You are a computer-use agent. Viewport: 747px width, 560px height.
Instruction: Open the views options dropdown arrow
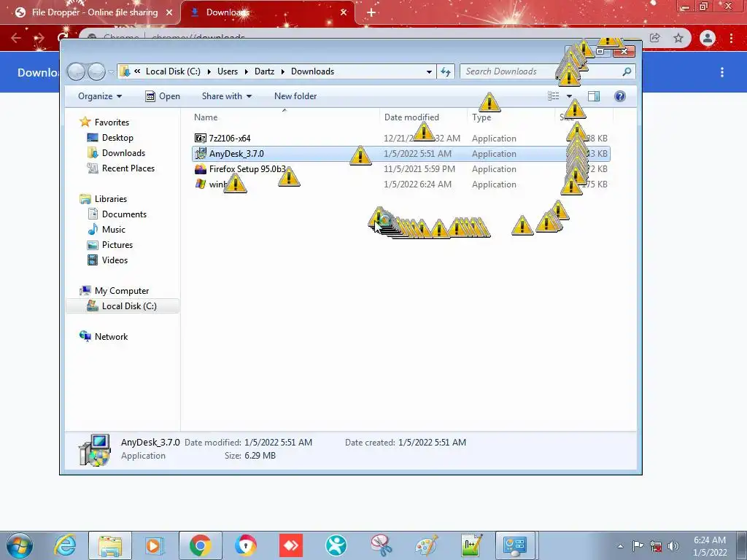pos(569,96)
